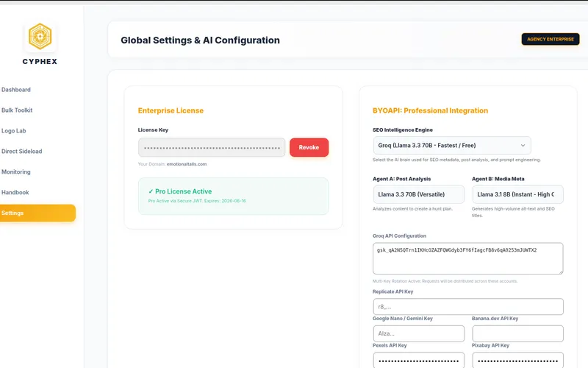Click the Agency Enterprise badge
The width and height of the screenshot is (588, 368).
550,39
